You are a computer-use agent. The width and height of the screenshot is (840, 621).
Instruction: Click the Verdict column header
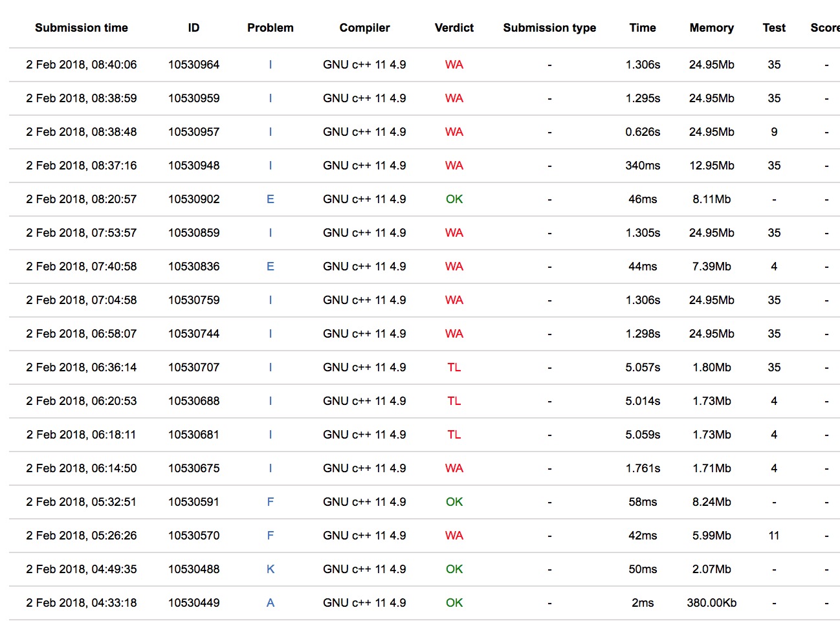pyautogui.click(x=454, y=28)
